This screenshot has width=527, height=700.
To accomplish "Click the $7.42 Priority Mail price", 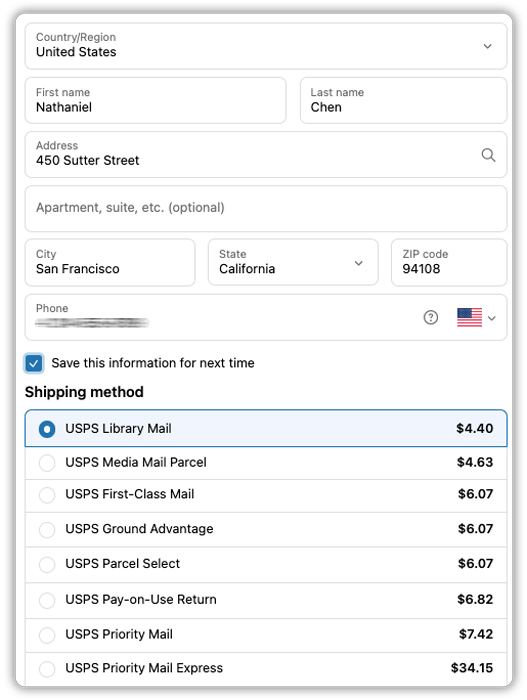I will click(476, 634).
